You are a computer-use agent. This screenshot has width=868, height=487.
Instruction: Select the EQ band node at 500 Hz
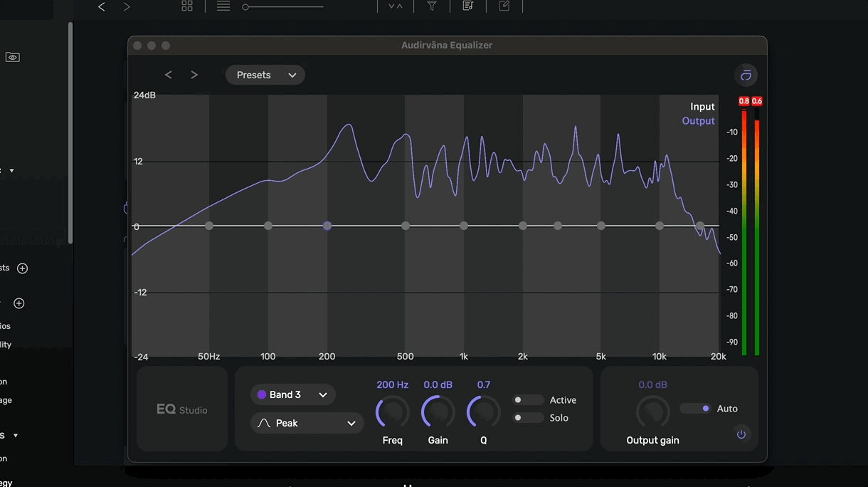tap(406, 226)
